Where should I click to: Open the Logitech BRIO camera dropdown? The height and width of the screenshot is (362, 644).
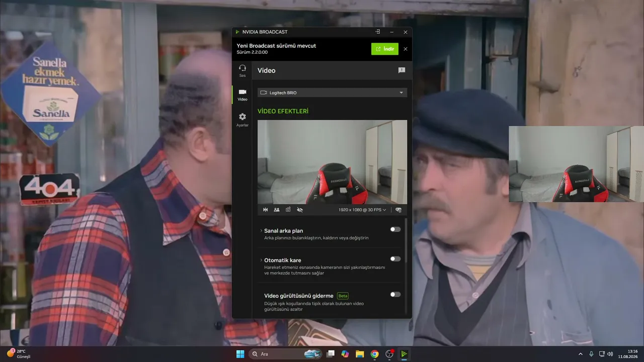coord(332,93)
